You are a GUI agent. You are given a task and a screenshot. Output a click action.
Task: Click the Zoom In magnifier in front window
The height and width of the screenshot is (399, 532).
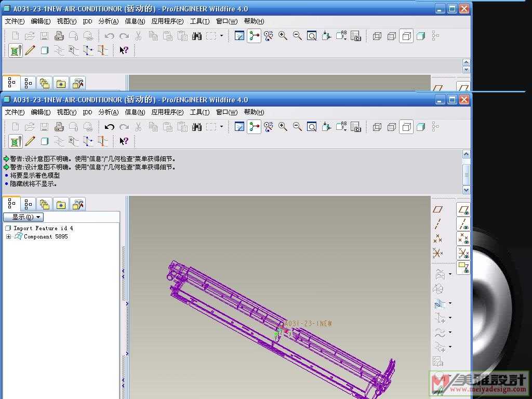(283, 127)
